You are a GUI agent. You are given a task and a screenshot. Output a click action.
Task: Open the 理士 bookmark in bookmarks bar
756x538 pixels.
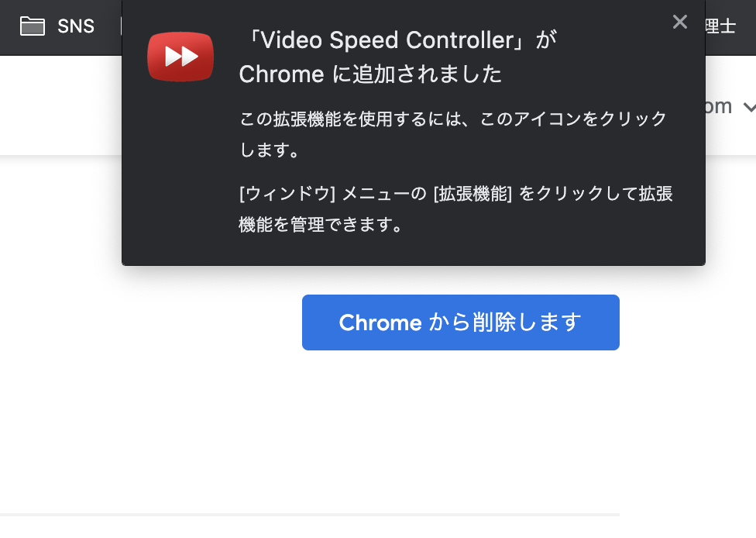[721, 26]
